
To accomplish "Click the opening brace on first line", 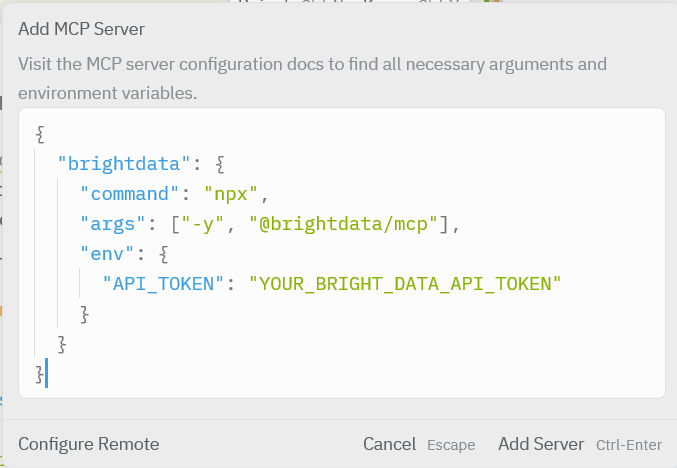I will click(x=39, y=133).
